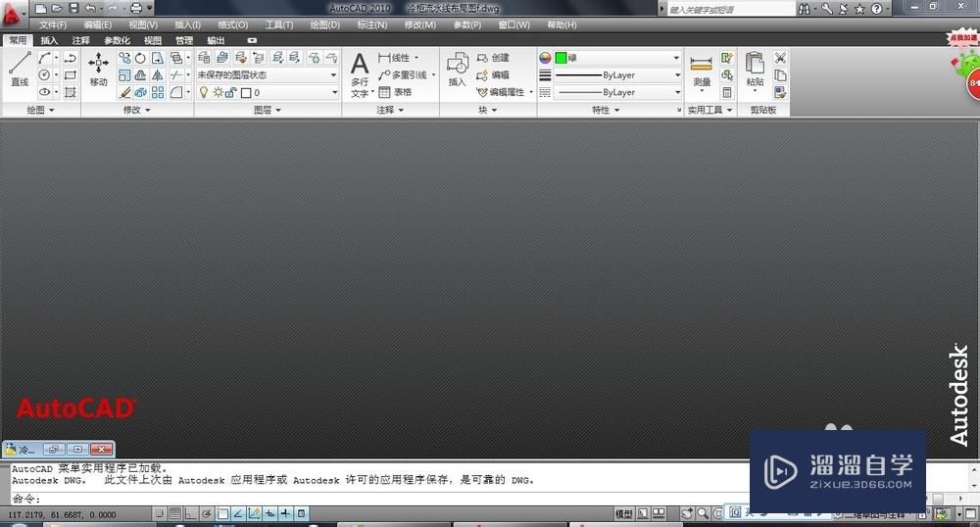The image size is (980, 527).
Task: Open the 格式(O) menu
Action: pos(232,24)
